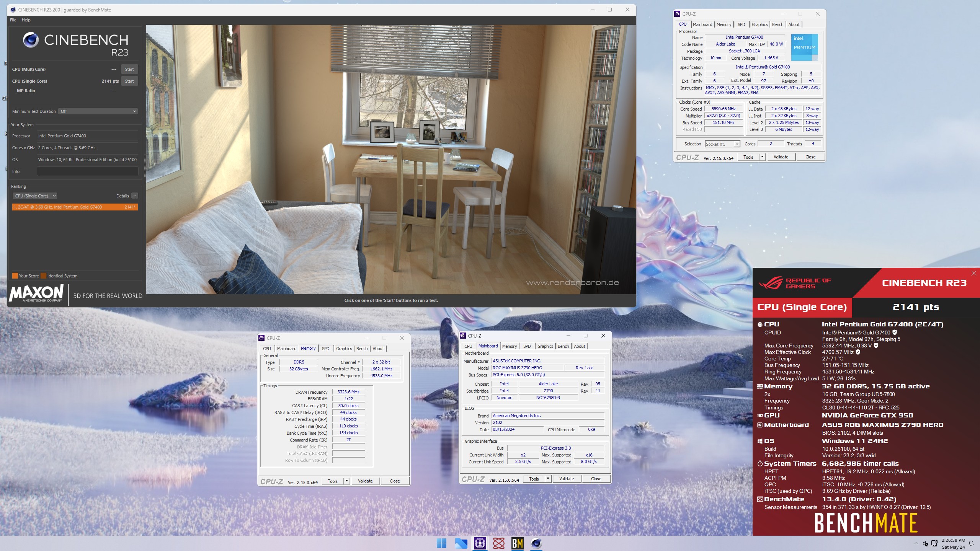
Task: Select CPU tab in Mainboard CPU-Z window
Action: tap(468, 346)
